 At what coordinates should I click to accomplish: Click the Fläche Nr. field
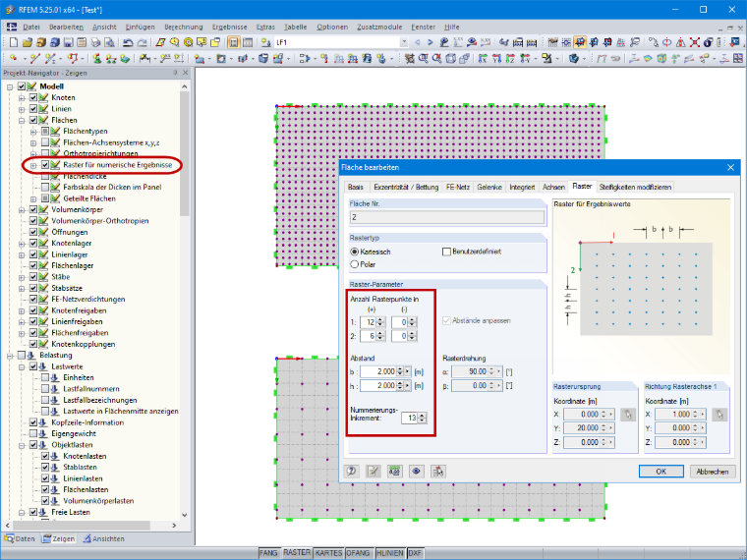click(447, 217)
